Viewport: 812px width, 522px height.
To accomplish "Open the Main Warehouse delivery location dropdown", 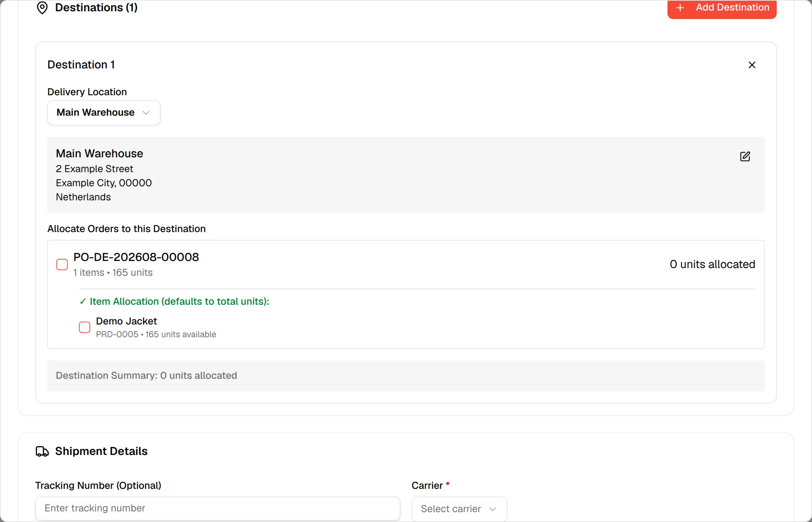I will 104,113.
